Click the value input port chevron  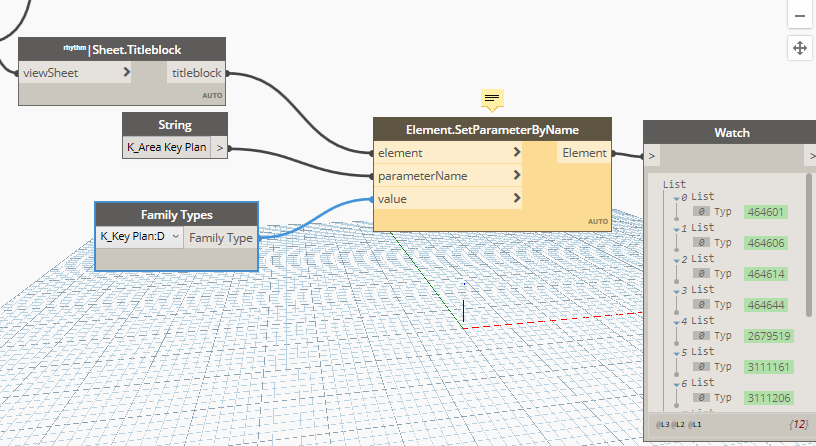click(516, 198)
